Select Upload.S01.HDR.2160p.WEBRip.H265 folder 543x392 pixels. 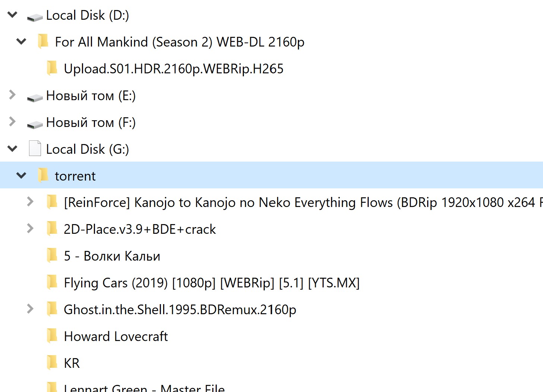(174, 69)
